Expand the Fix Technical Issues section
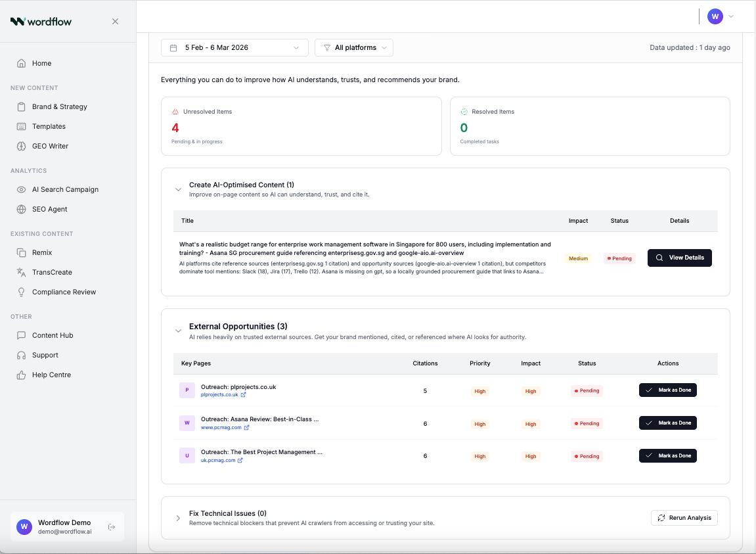The image size is (756, 554). (178, 518)
